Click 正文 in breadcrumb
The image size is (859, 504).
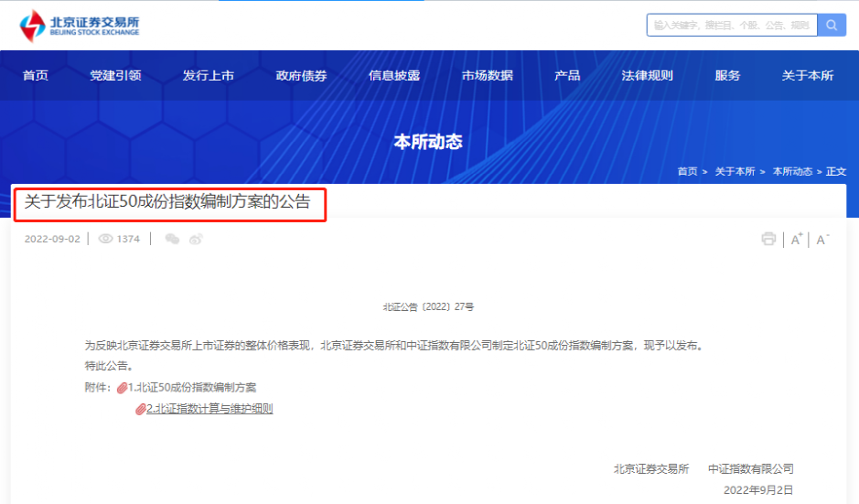[x=836, y=171]
